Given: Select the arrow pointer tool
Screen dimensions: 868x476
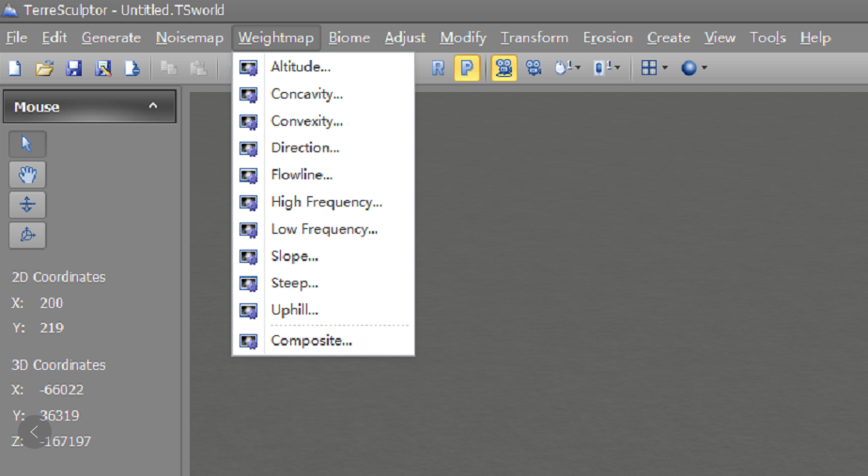Looking at the screenshot, I should [x=27, y=145].
